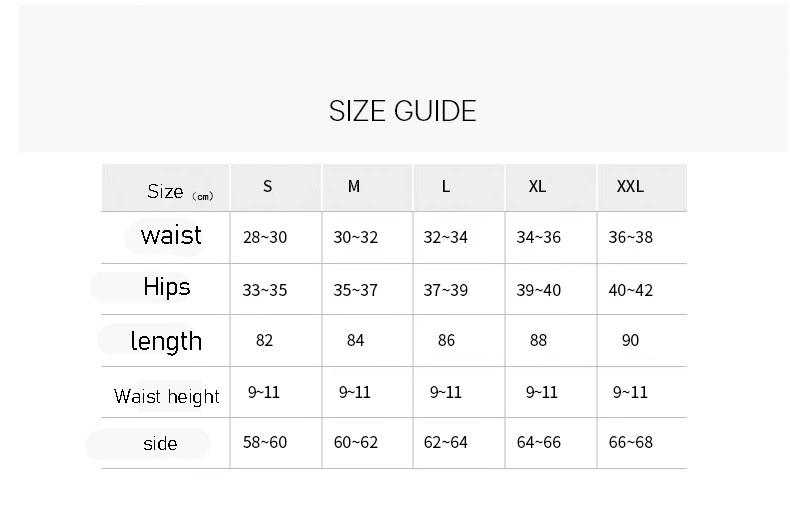Click the Waist height row label
Viewport: 790px width, 524px height.
[166, 396]
